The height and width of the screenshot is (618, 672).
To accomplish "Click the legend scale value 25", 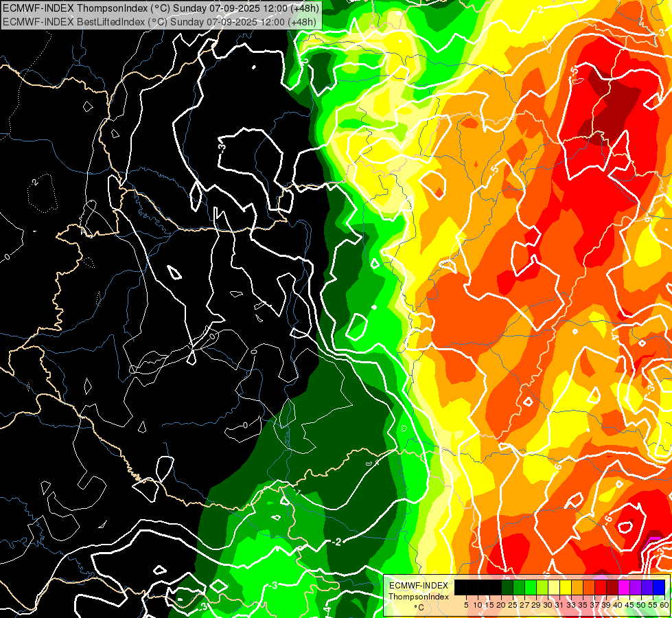I will click(513, 605).
